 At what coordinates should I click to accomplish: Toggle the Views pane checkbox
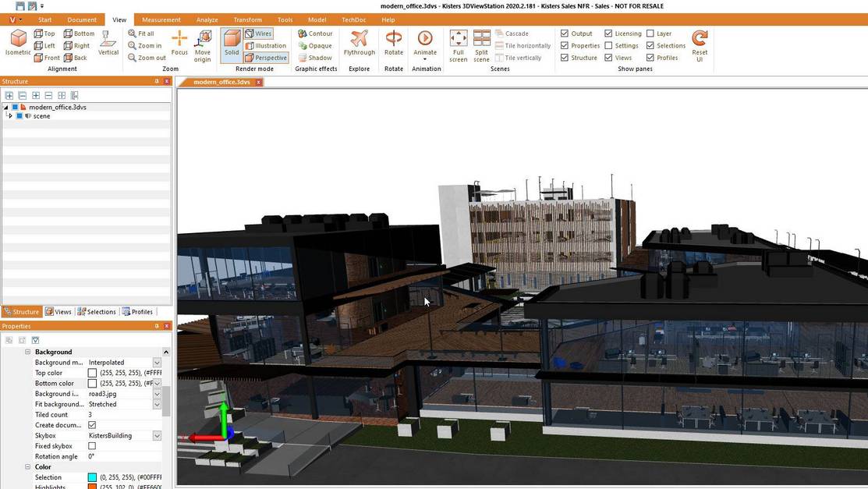pos(608,58)
